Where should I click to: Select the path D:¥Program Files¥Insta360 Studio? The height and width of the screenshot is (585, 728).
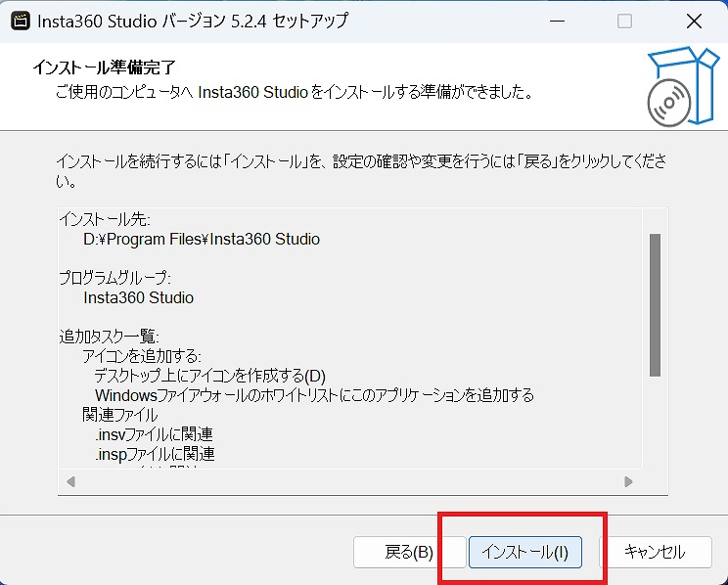click(202, 239)
